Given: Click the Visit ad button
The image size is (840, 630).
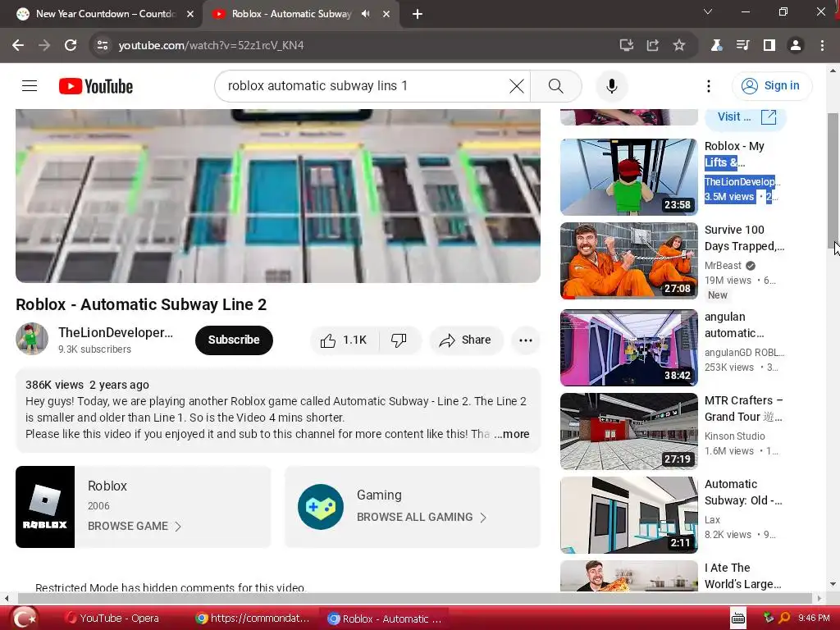Looking at the screenshot, I should click(x=746, y=116).
